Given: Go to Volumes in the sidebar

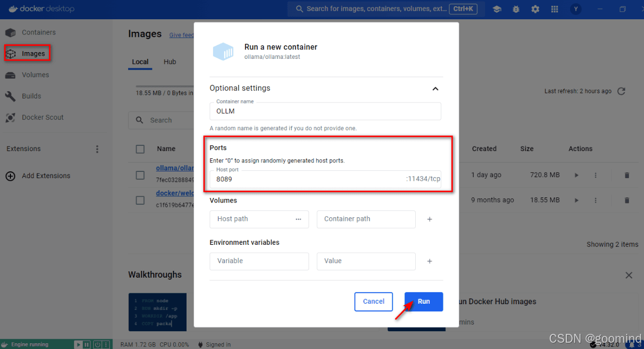Looking at the screenshot, I should pos(35,75).
